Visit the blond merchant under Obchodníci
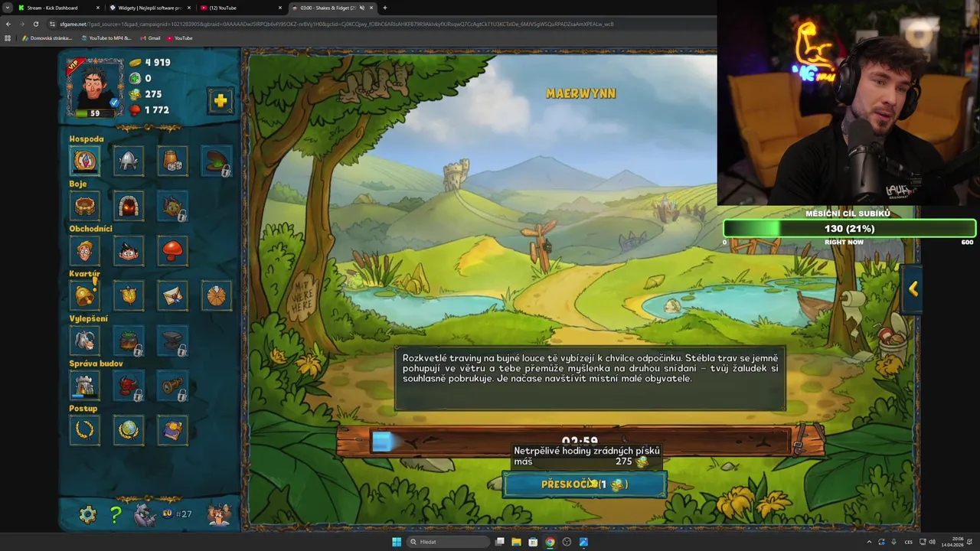 [85, 251]
